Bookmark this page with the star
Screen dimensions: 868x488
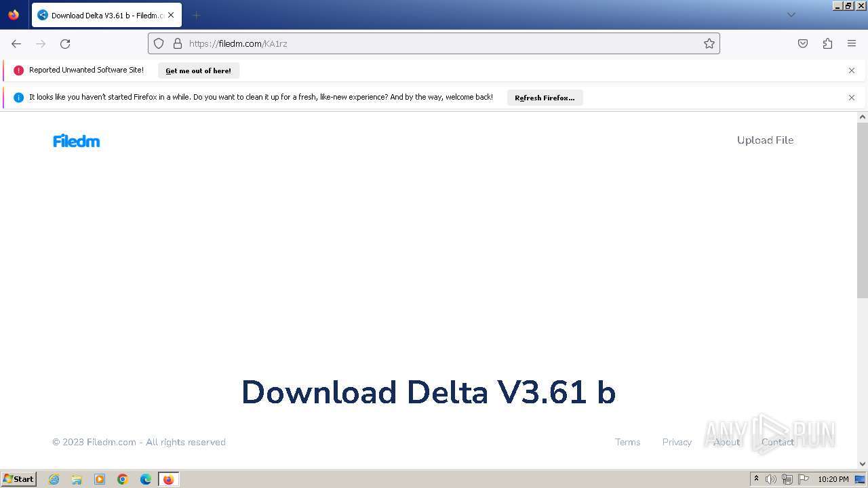[x=709, y=43]
